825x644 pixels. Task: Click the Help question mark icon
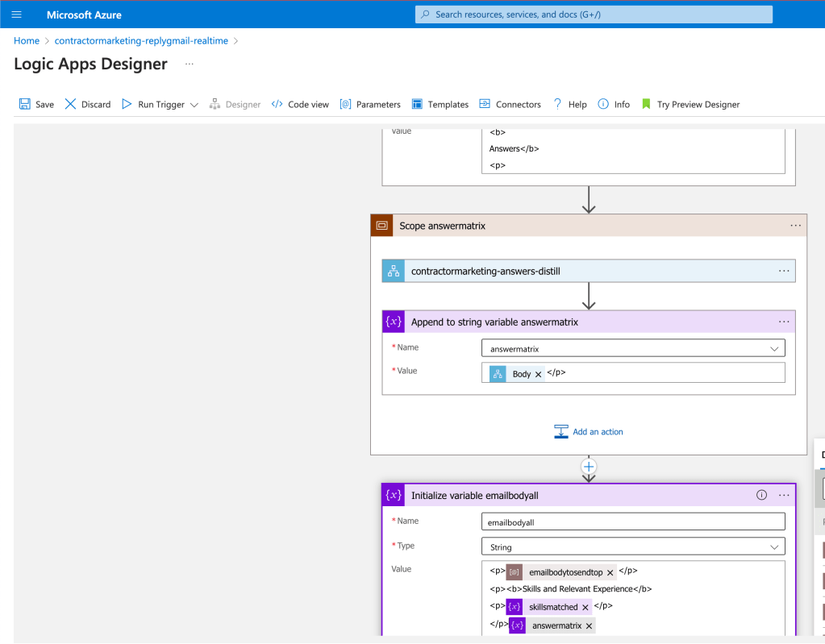[x=558, y=104]
